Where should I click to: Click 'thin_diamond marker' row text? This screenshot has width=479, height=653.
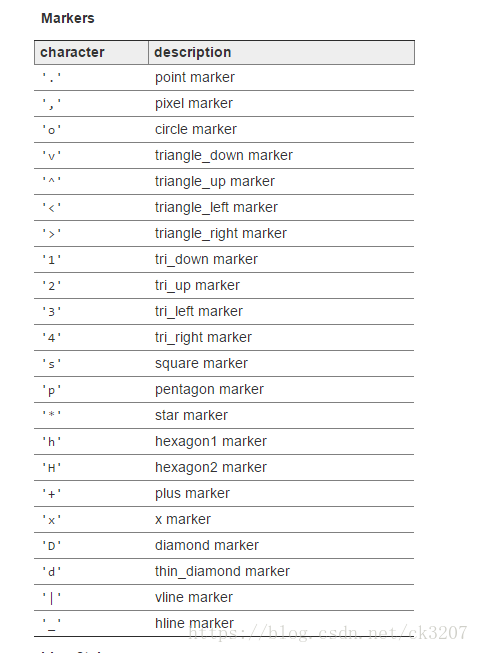[x=222, y=571]
